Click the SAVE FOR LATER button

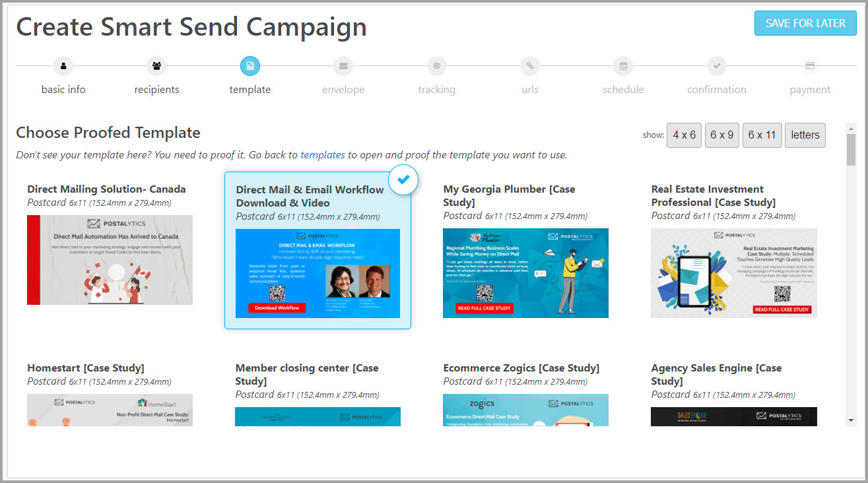coord(805,22)
